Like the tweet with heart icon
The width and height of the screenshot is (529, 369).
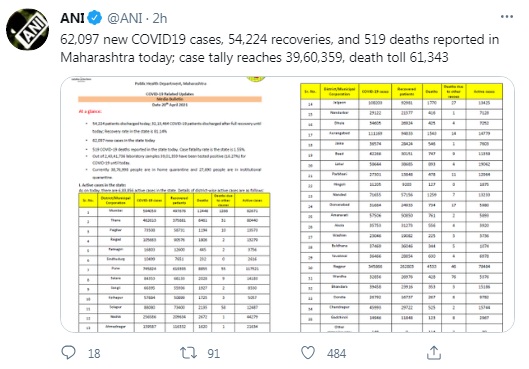pyautogui.click(x=308, y=353)
